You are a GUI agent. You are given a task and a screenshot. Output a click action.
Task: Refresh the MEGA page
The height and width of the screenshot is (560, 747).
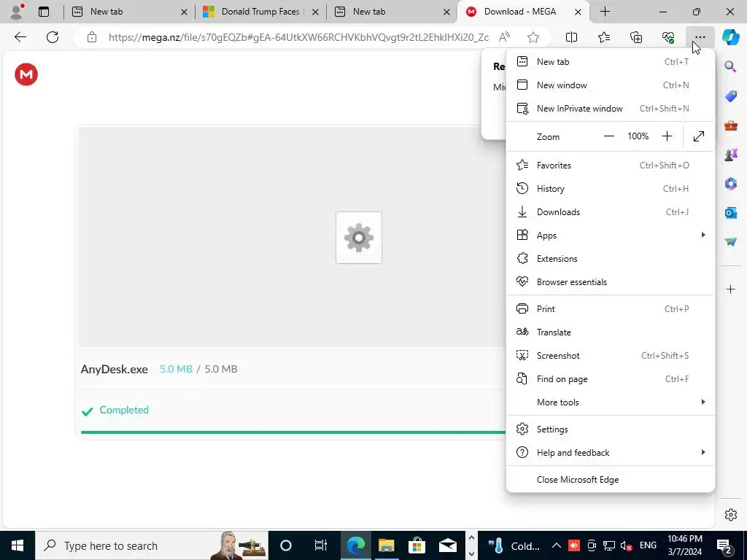coord(53,37)
